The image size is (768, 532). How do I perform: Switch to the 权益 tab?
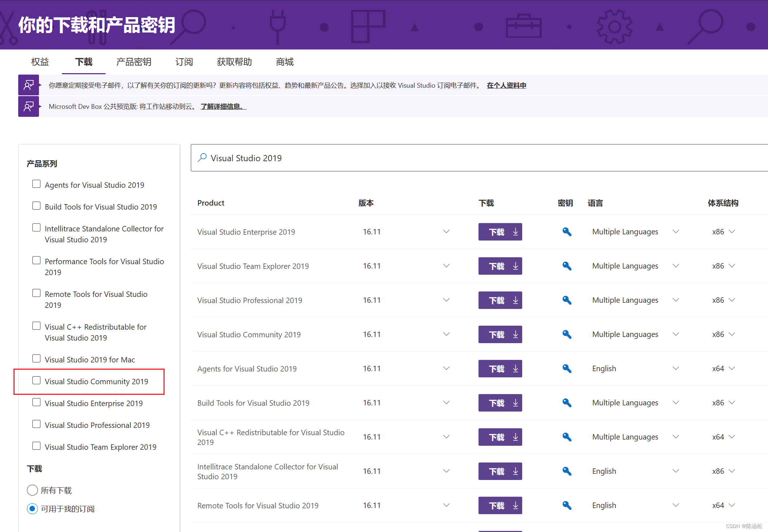(40, 62)
